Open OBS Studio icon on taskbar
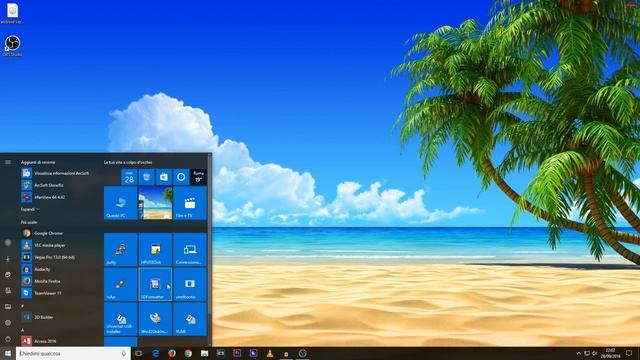This screenshot has width=640, height=360. (302, 353)
